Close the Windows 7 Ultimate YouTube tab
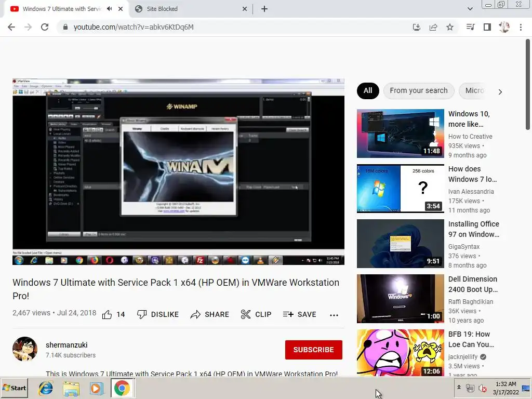This screenshot has height=399, width=532. tap(121, 9)
